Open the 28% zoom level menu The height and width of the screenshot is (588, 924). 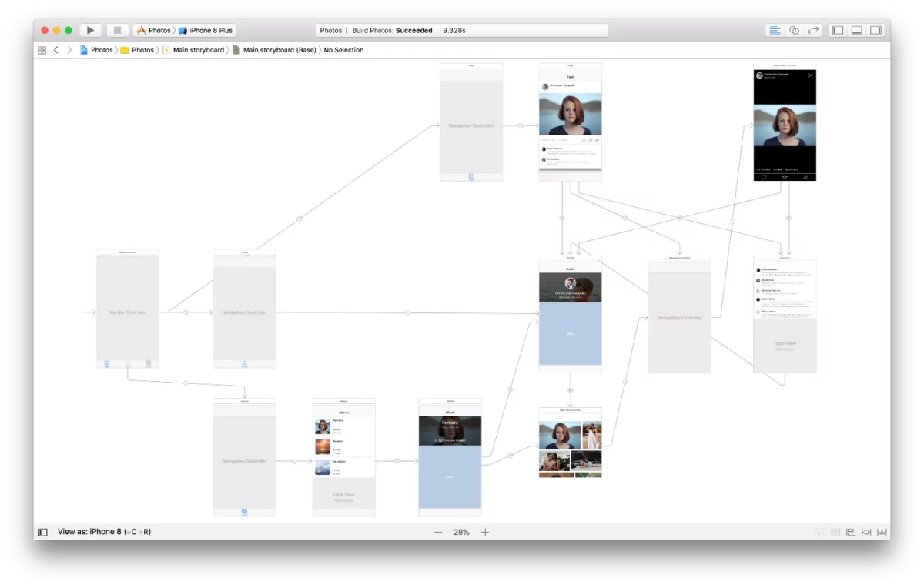point(461,532)
